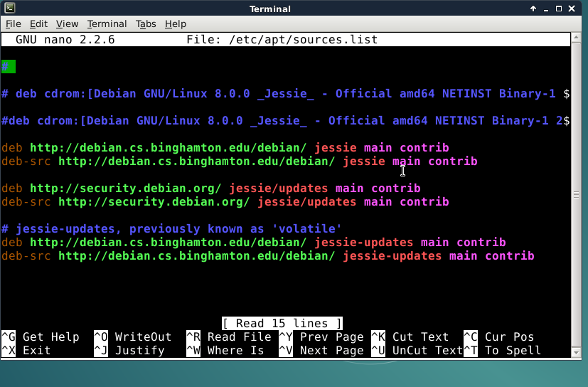The width and height of the screenshot is (588, 387).
Task: Open the Help menu
Action: [176, 24]
